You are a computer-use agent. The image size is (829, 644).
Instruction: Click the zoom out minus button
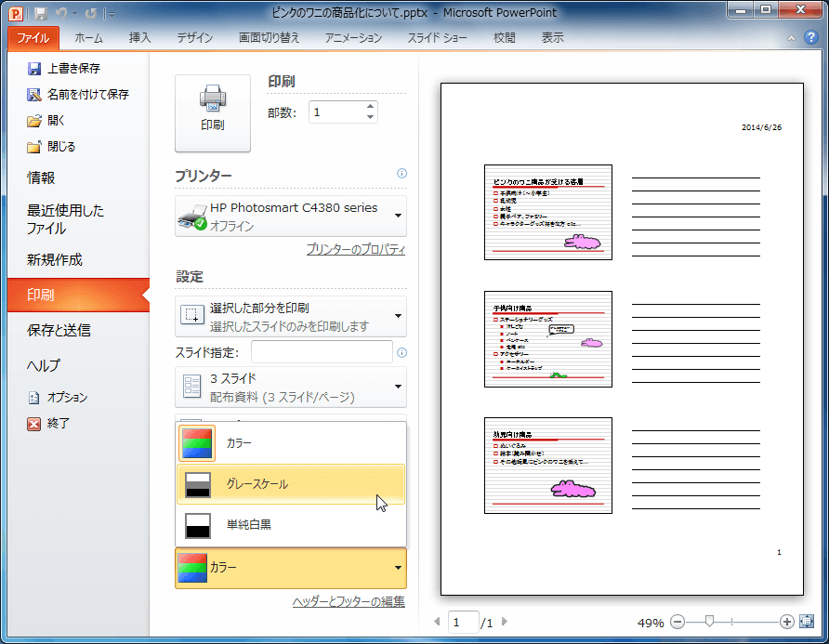coord(678,622)
